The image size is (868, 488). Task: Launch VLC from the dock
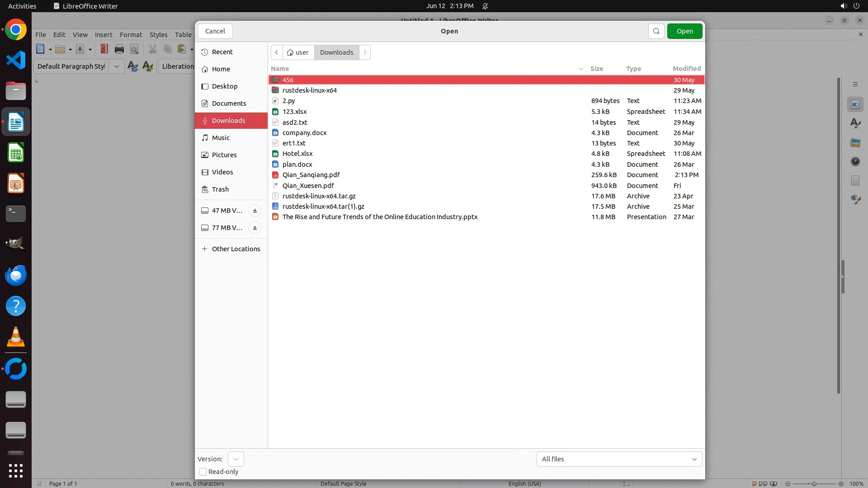pos(16,337)
